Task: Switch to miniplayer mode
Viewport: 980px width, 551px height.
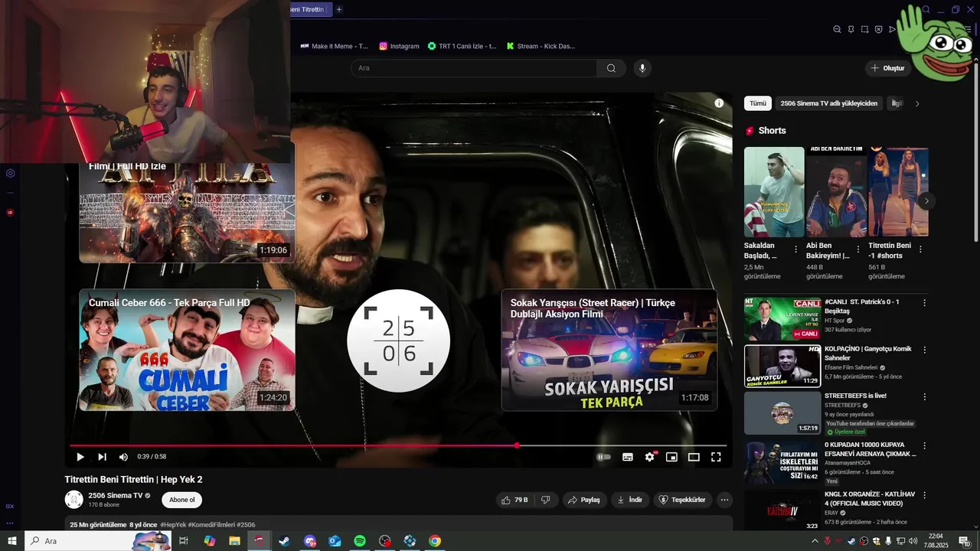Action: [x=671, y=457]
